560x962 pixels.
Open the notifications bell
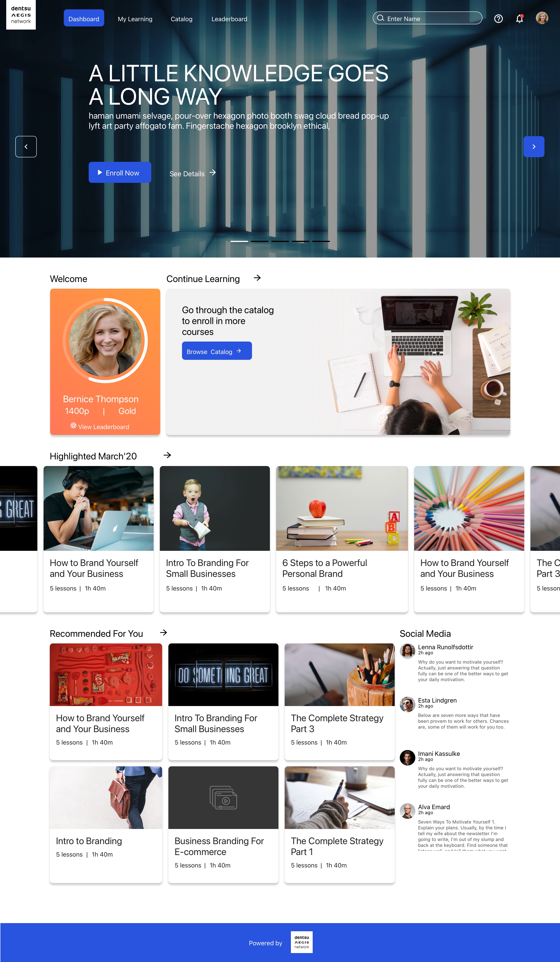[x=520, y=19]
